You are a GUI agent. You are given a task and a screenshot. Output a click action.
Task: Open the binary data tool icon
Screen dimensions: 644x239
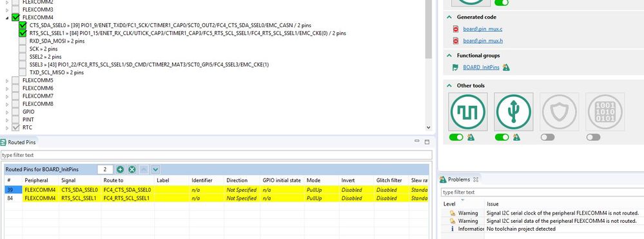[605, 112]
